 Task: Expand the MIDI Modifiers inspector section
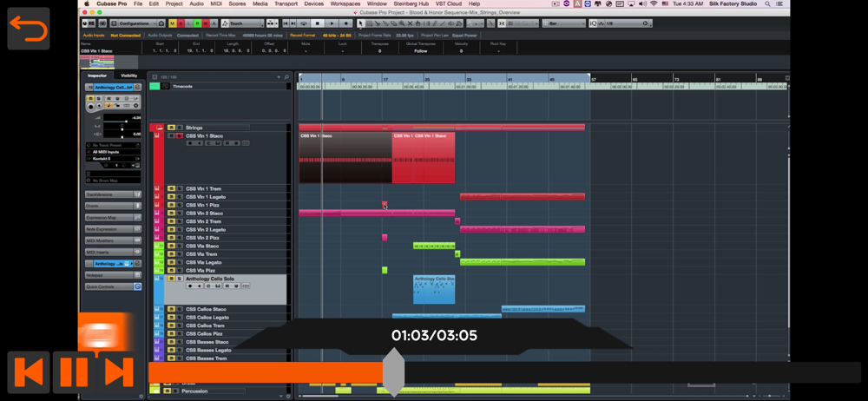113,240
